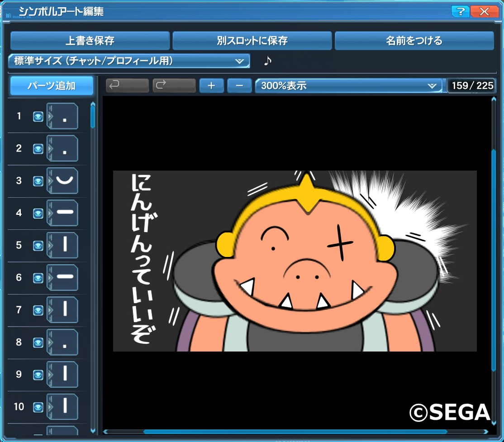Toggle visibility eye for layer 7

click(38, 310)
